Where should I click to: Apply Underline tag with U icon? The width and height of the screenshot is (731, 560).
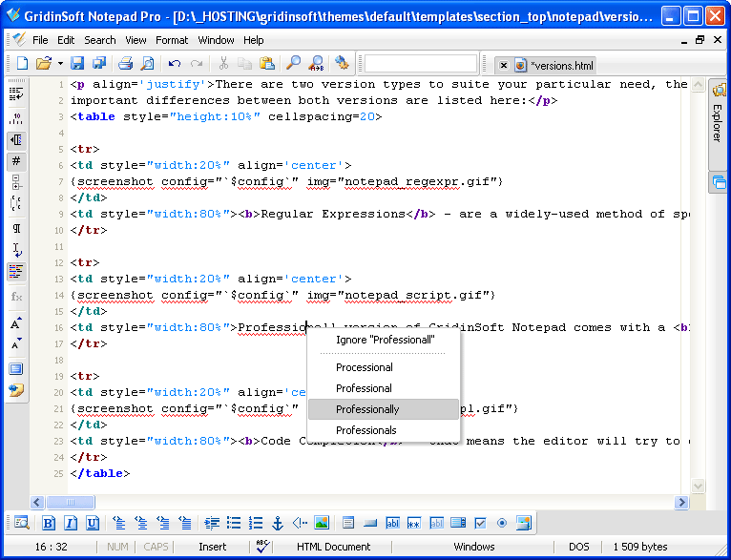[93, 523]
